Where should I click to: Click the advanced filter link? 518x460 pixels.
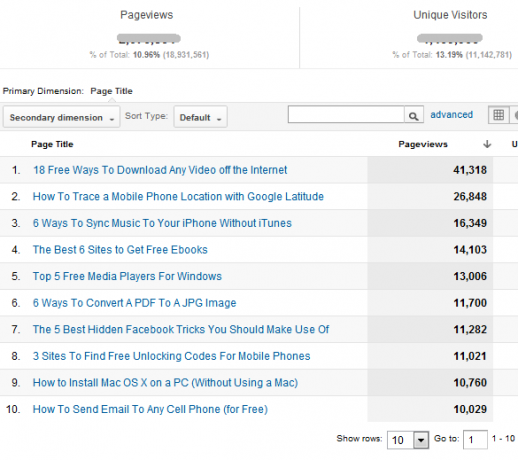click(451, 115)
